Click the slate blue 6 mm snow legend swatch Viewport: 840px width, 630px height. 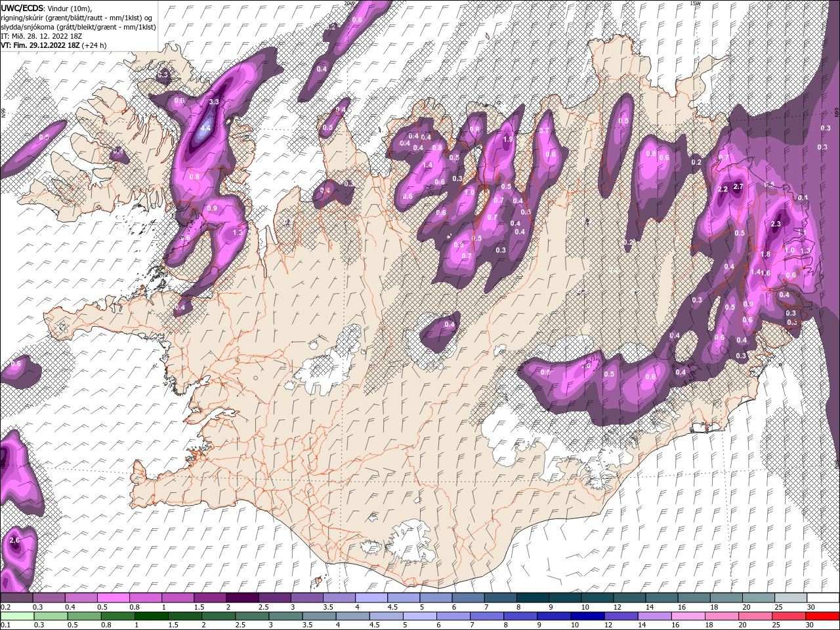click(467, 598)
